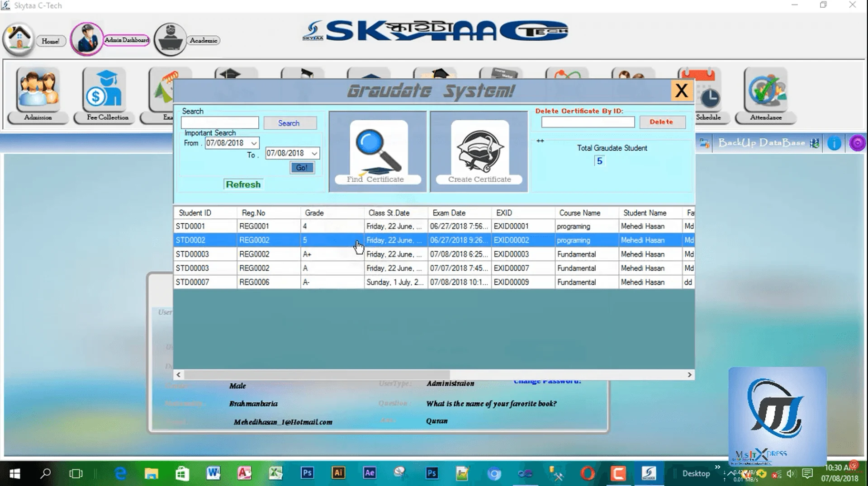Select the row with EXID00003

[x=434, y=254]
